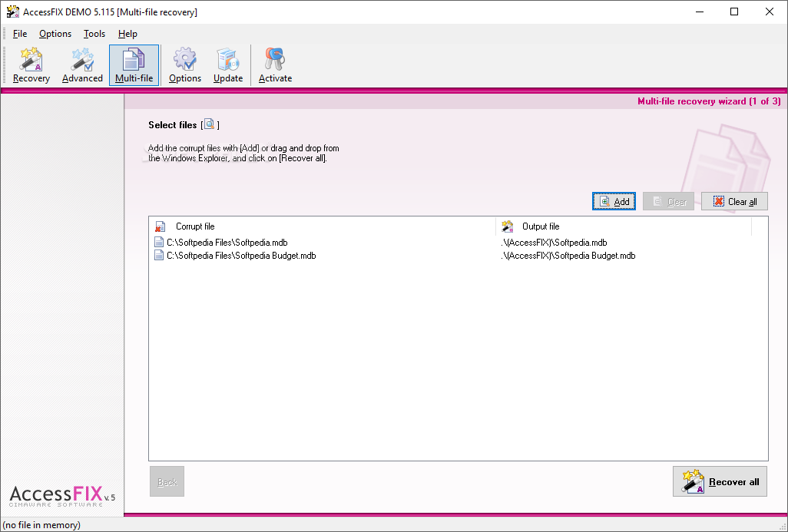Click the Recover all button
Screen dimensions: 788x532
coord(720,481)
